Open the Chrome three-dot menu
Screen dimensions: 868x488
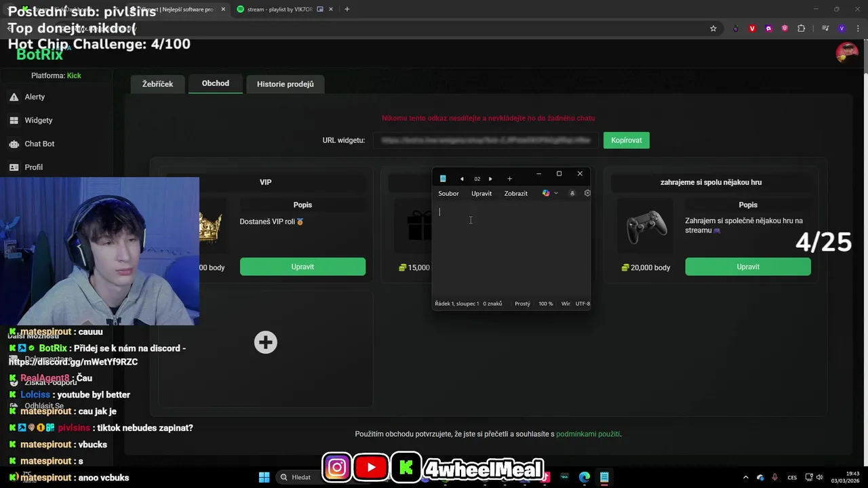(x=857, y=28)
